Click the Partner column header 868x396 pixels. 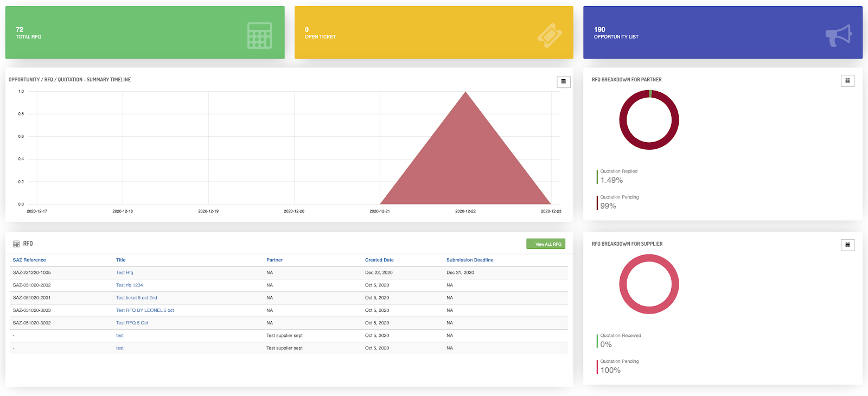tap(275, 260)
